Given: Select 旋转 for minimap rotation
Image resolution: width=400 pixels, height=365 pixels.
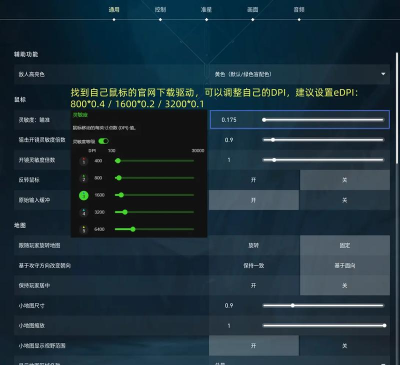Looking at the screenshot, I should pyautogui.click(x=254, y=246).
